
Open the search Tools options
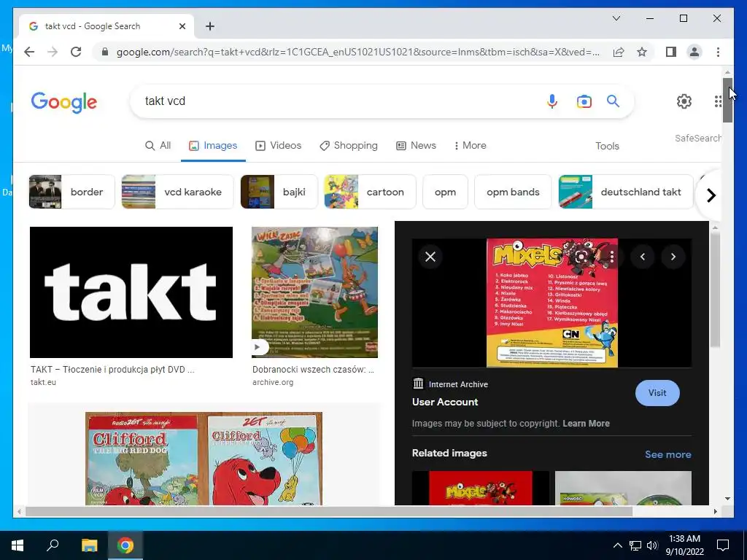click(607, 146)
